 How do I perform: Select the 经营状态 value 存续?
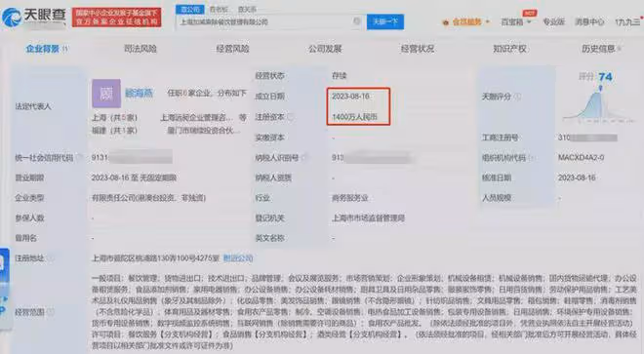[340, 76]
